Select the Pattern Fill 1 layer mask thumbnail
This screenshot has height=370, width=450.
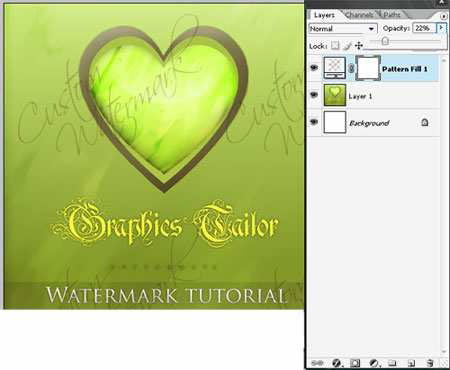coord(368,68)
